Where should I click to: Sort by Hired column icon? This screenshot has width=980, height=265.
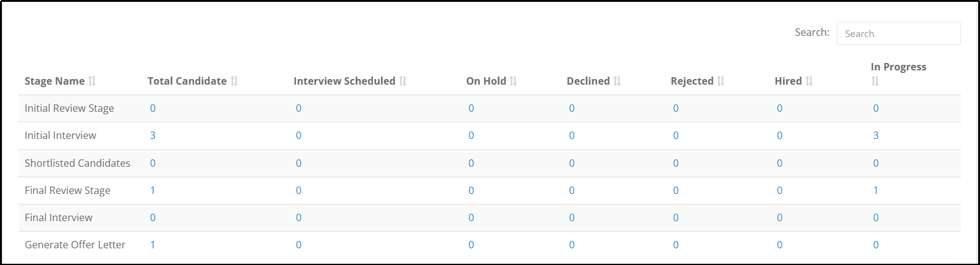pyautogui.click(x=809, y=81)
